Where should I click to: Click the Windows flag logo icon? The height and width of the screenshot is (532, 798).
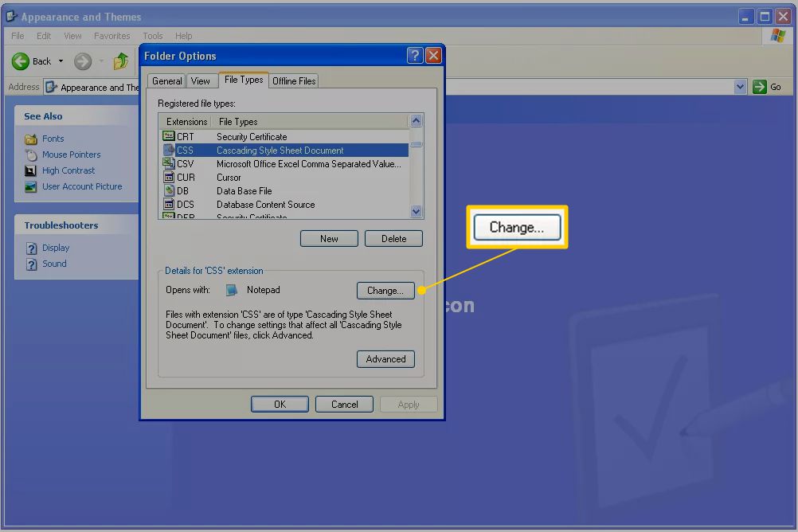tap(778, 36)
